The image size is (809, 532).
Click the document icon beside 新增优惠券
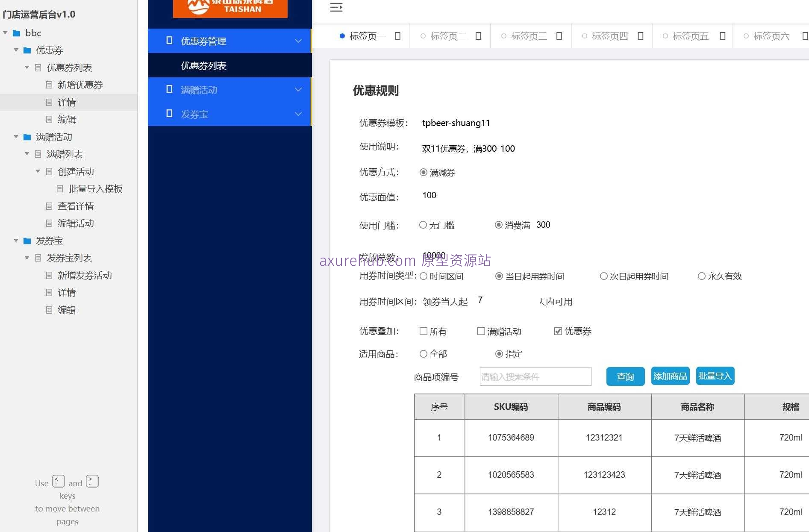click(49, 85)
